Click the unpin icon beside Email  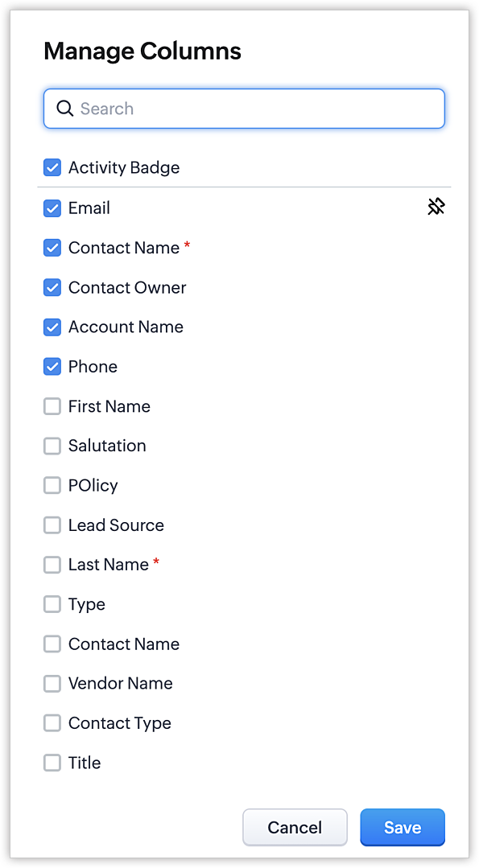(436, 207)
